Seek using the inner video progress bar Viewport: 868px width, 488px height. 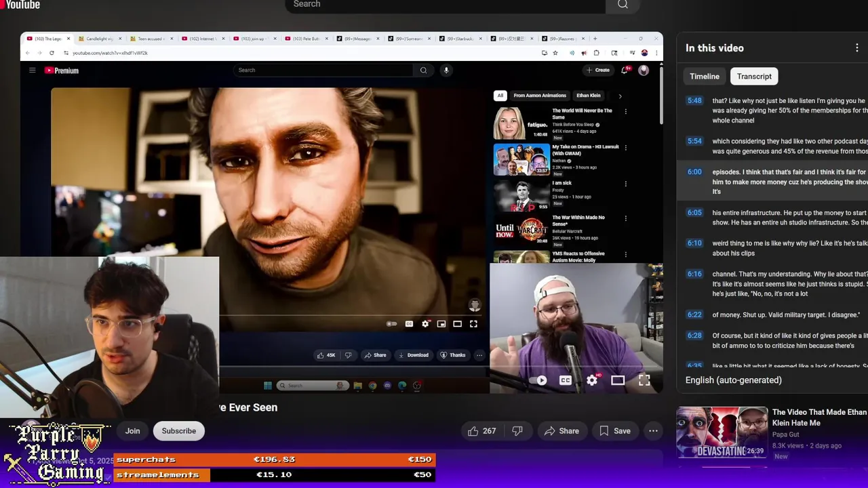(x=350, y=315)
